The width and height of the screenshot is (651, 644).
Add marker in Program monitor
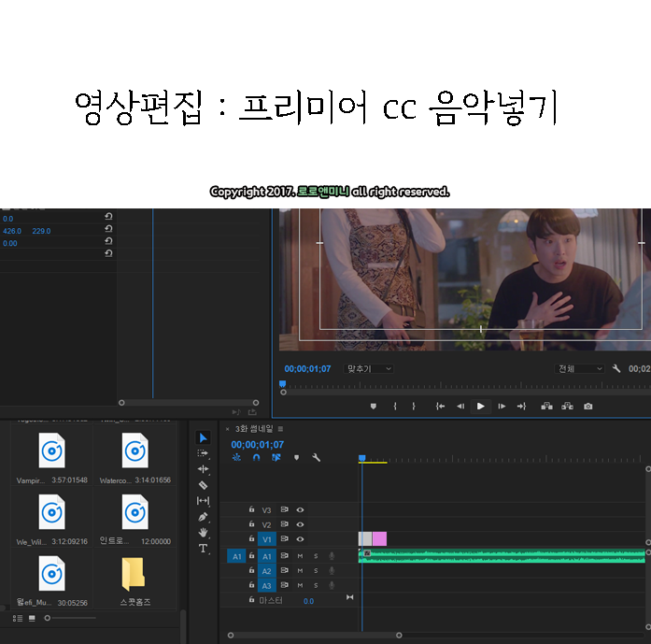pyautogui.click(x=374, y=407)
